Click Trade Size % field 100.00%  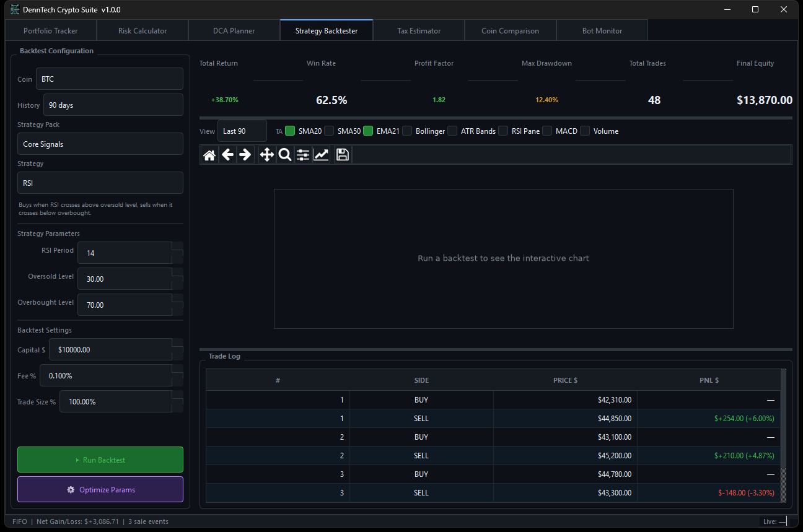click(x=121, y=401)
